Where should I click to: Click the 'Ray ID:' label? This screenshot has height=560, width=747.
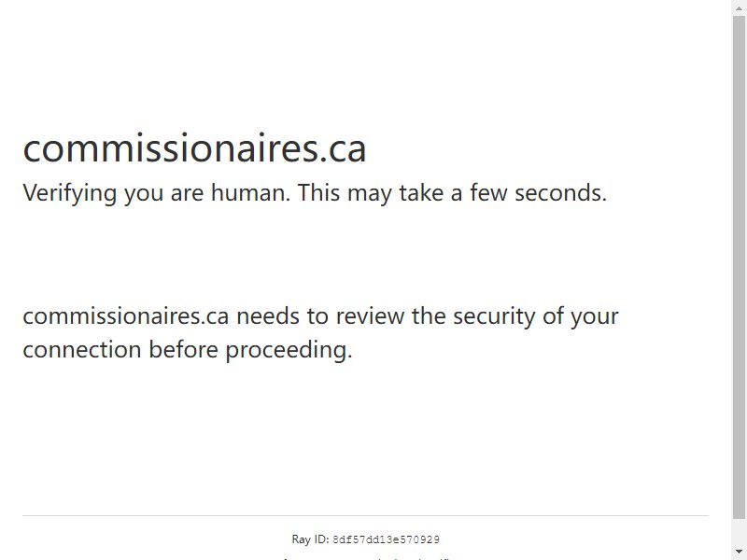click(x=310, y=539)
